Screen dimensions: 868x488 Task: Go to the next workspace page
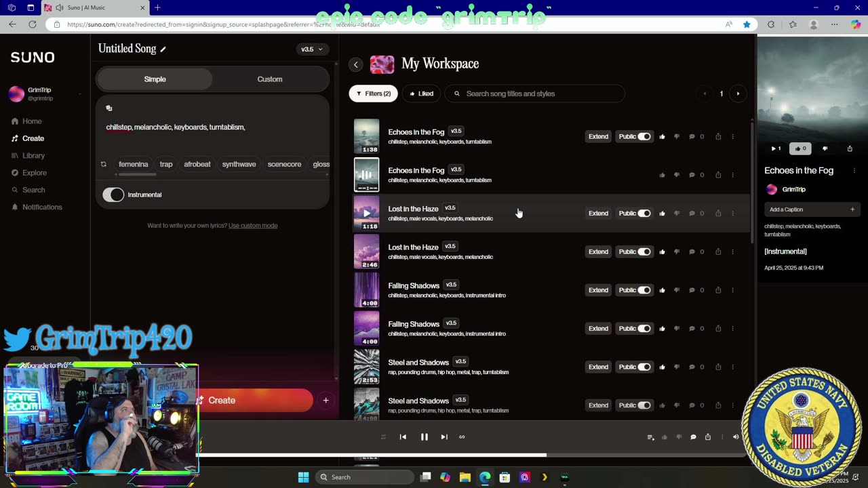point(738,94)
